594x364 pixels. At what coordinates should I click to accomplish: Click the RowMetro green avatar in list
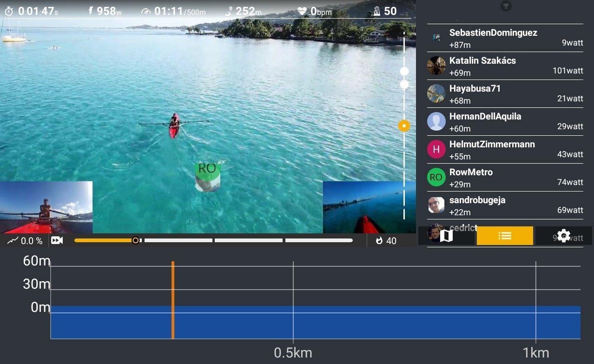click(x=436, y=177)
